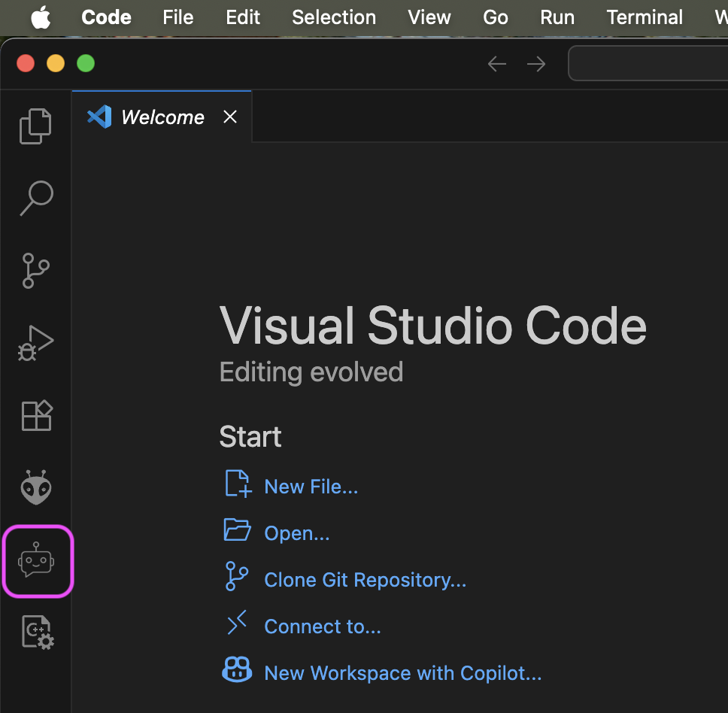This screenshot has height=713, width=728.
Task: Go forward with the right arrow
Action: click(536, 64)
